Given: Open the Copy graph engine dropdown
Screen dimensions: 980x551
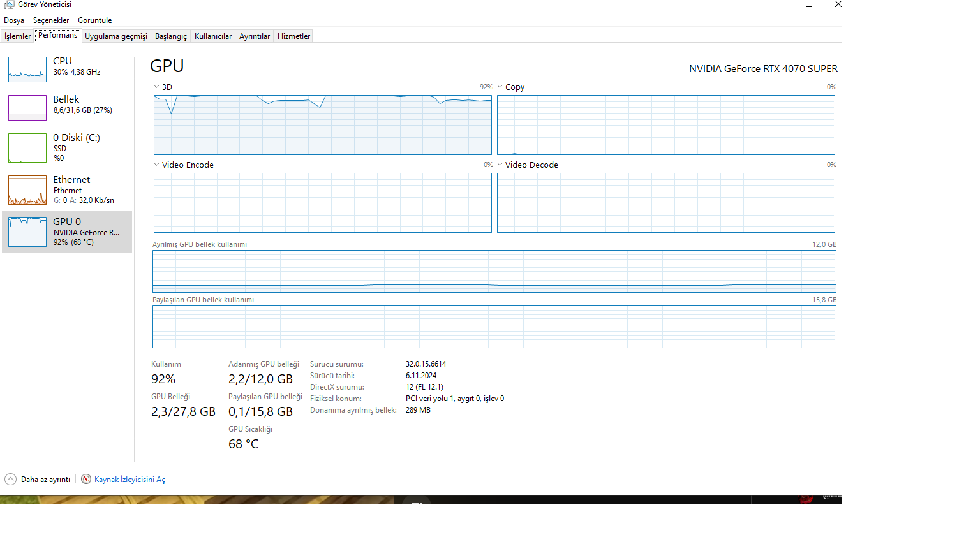Looking at the screenshot, I should [500, 87].
